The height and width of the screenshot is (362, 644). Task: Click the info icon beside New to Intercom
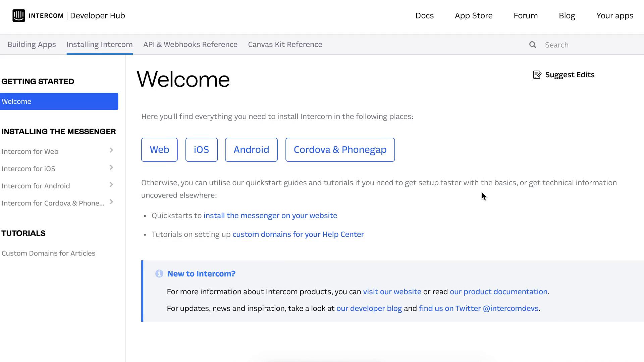pyautogui.click(x=159, y=274)
